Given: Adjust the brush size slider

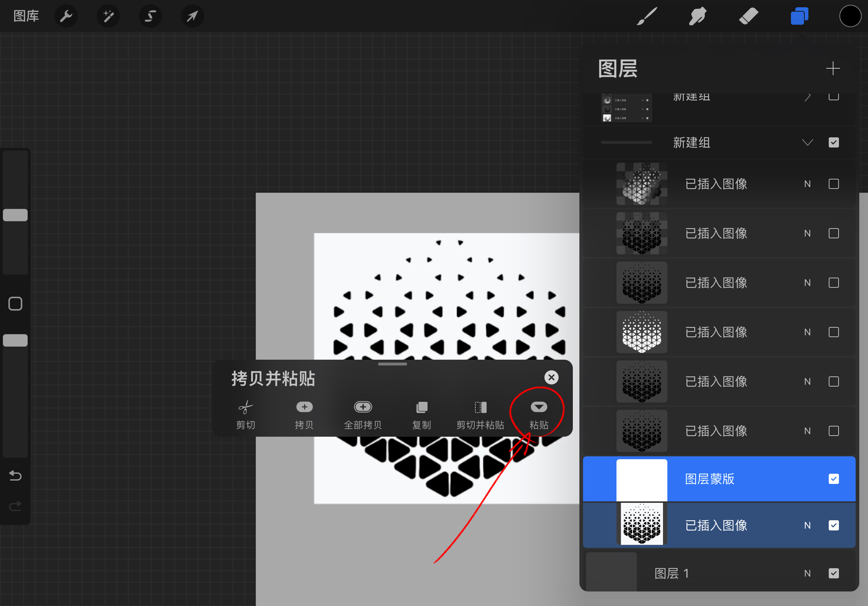Looking at the screenshot, I should tap(15, 214).
